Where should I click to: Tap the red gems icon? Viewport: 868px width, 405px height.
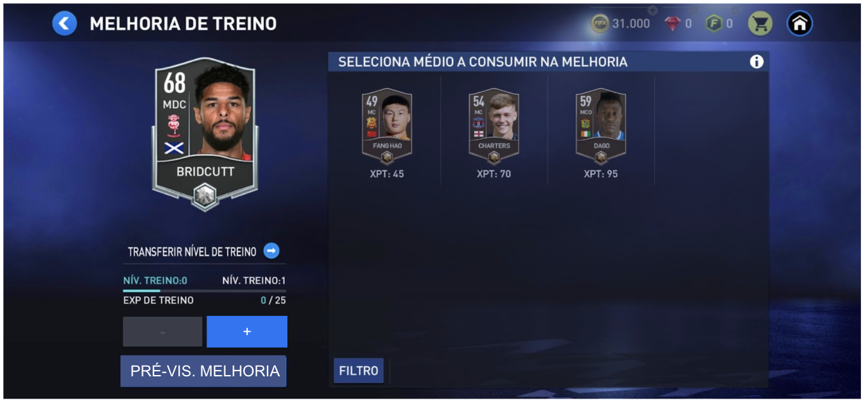(672, 24)
